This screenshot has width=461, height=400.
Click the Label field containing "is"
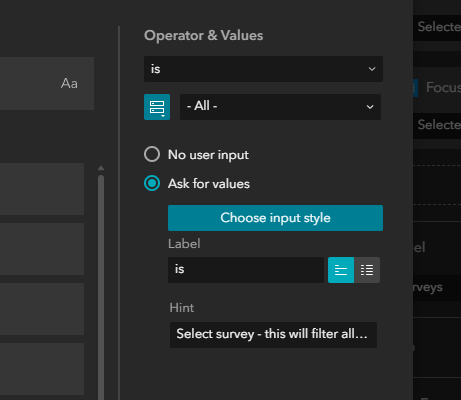coord(246,270)
